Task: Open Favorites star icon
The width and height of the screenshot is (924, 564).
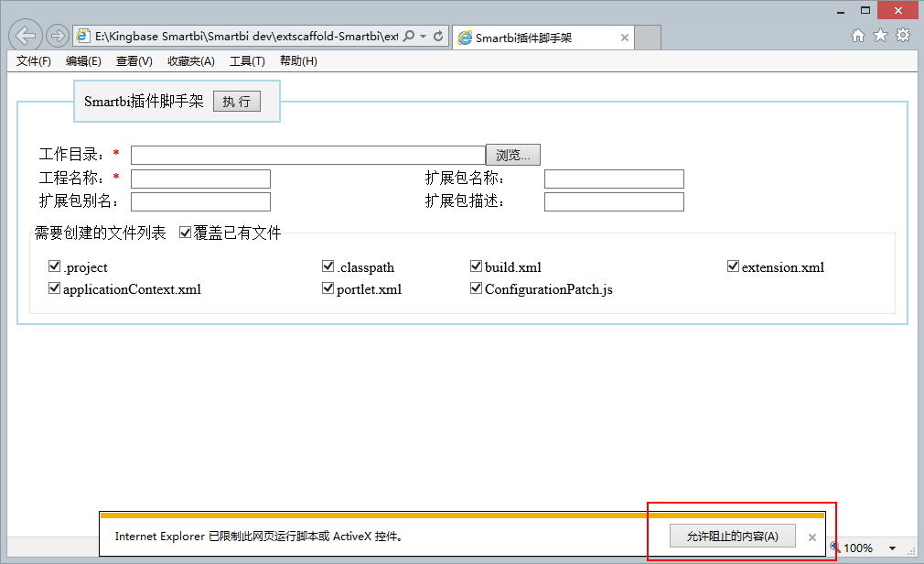Action: (x=880, y=36)
